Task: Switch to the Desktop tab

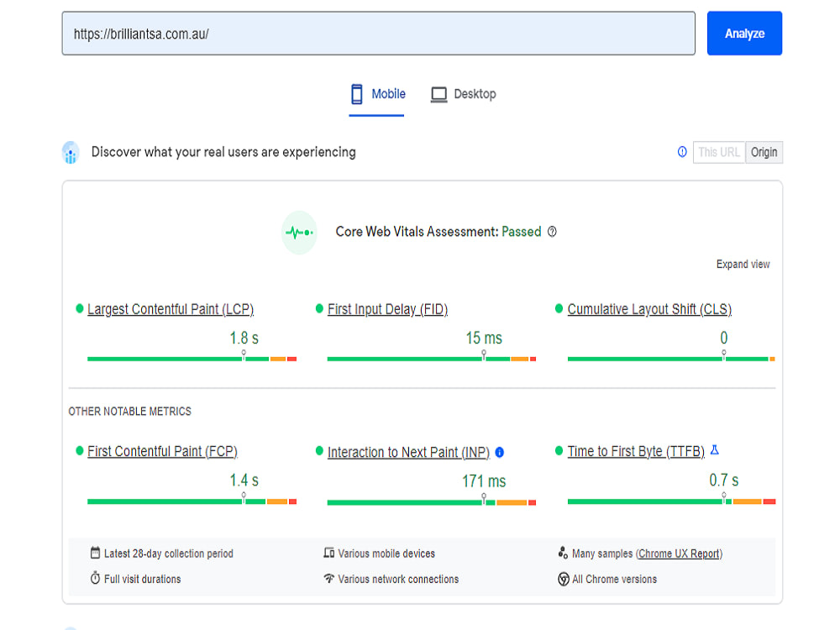Action: point(464,94)
